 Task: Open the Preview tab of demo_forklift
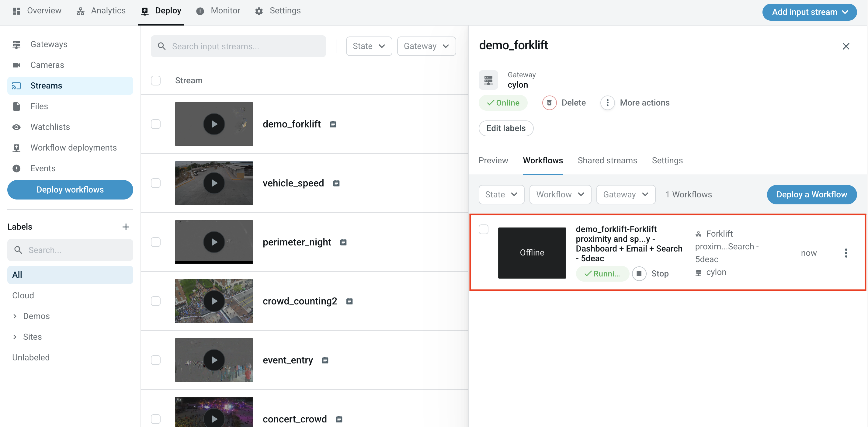493,160
